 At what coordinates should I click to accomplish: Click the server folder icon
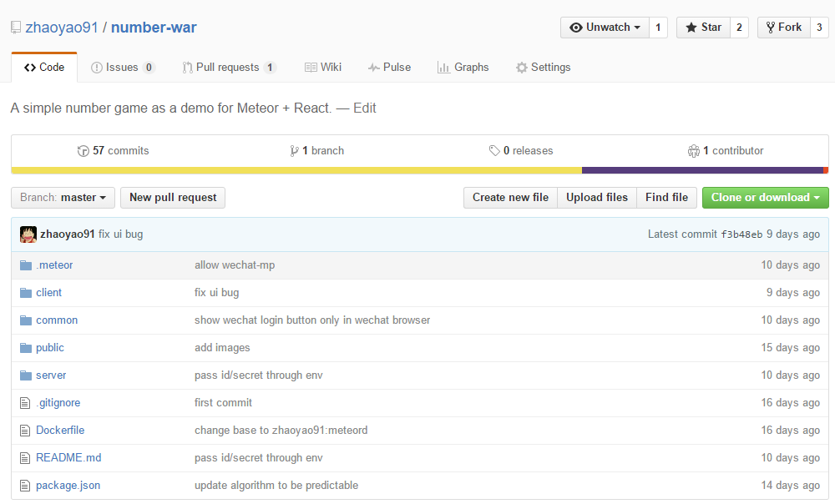click(26, 375)
